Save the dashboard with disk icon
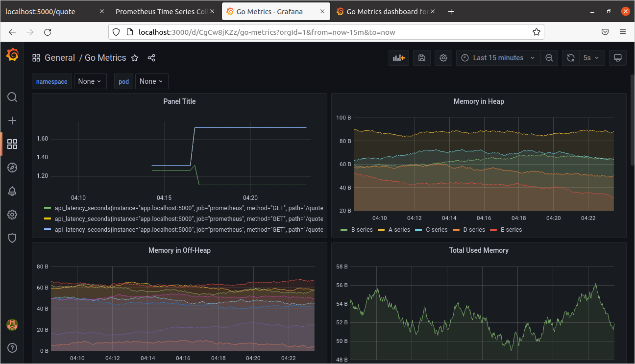This screenshot has height=364, width=635. coord(422,58)
